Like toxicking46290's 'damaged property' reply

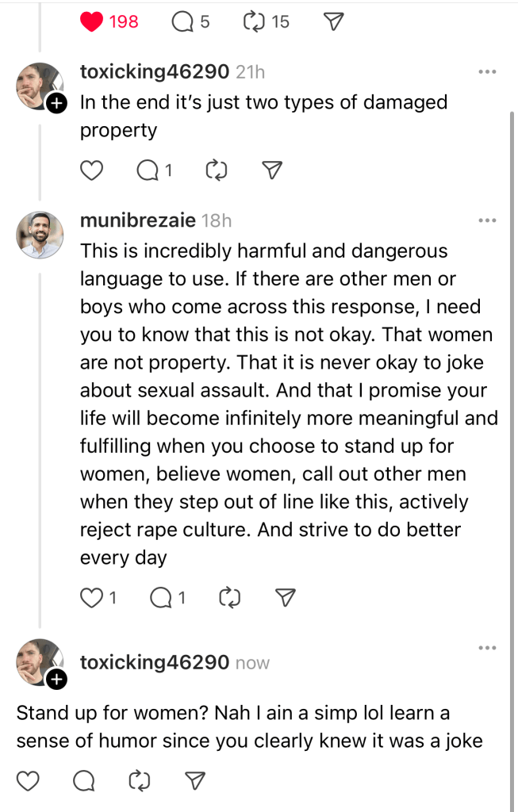93,170
